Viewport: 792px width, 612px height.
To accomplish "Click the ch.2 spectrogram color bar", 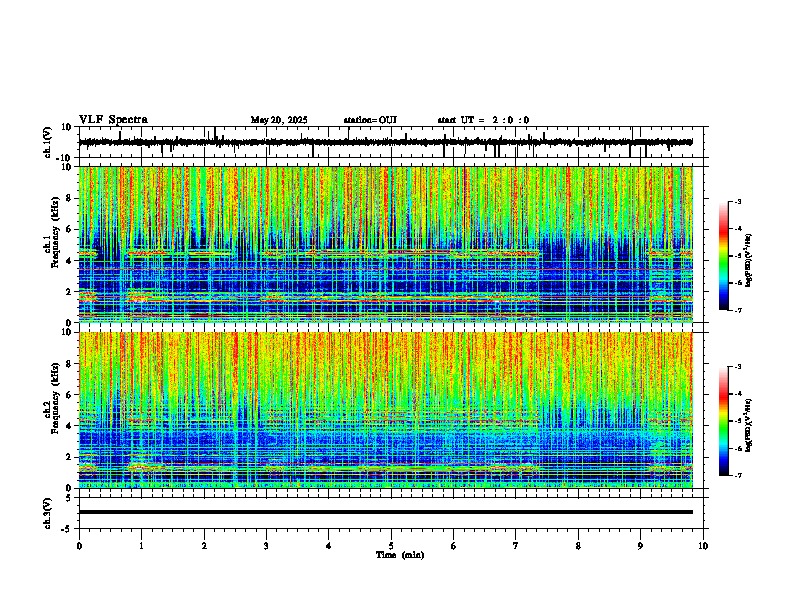I will 724,421.
